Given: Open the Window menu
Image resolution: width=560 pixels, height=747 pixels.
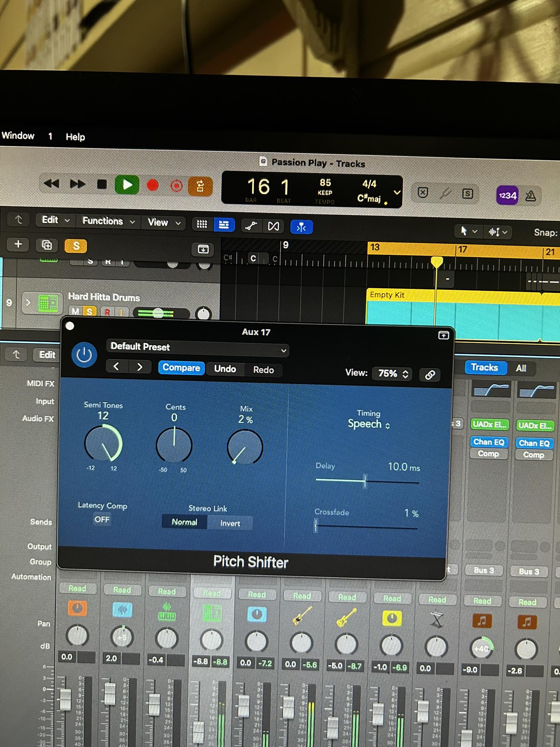Looking at the screenshot, I should 18,136.
